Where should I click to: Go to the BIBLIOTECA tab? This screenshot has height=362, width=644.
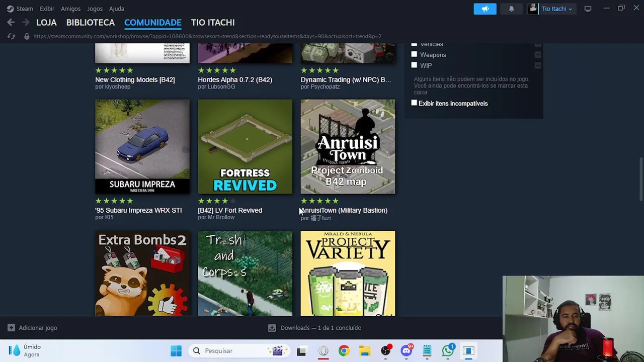91,22
